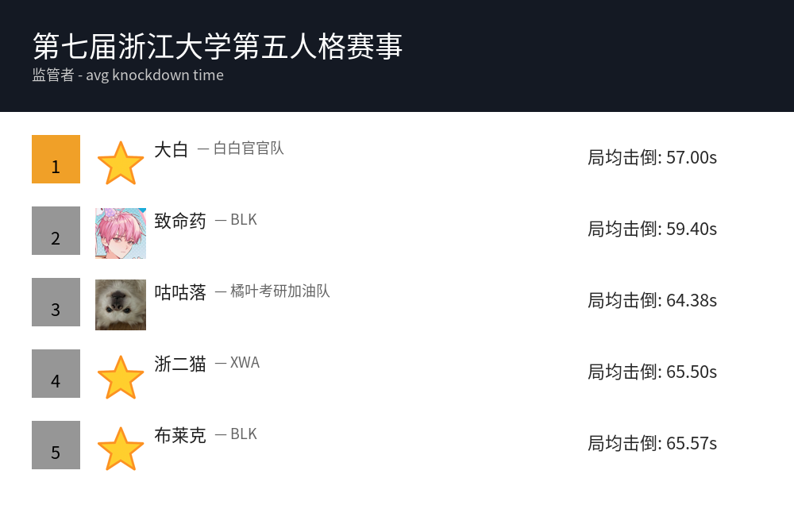Click the title 第七届浙江大学第五人格赛事
Screen dimensions: 794x532
point(218,47)
